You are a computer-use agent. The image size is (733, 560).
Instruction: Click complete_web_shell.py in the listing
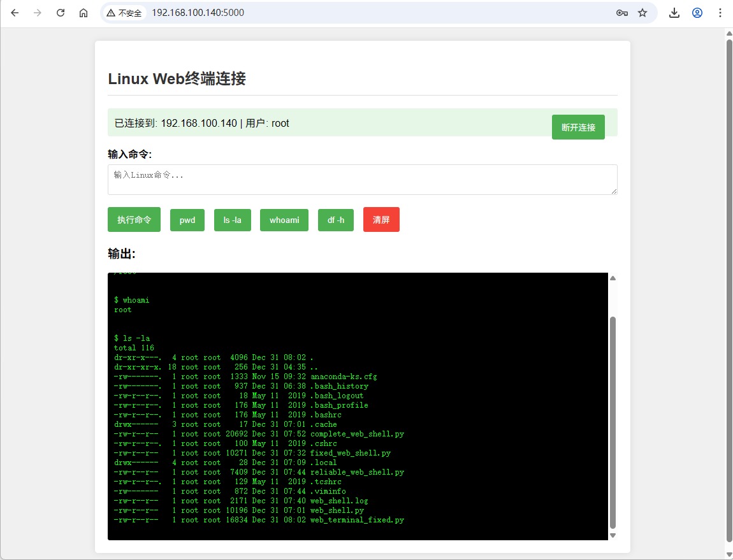(357, 434)
